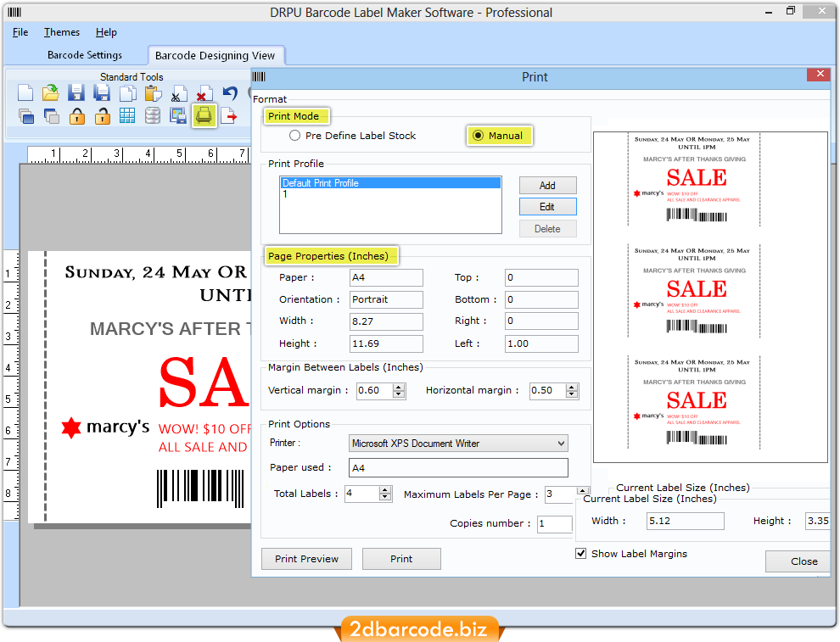Open the database icon in Standard Tools
840x642 pixels.
(153, 115)
